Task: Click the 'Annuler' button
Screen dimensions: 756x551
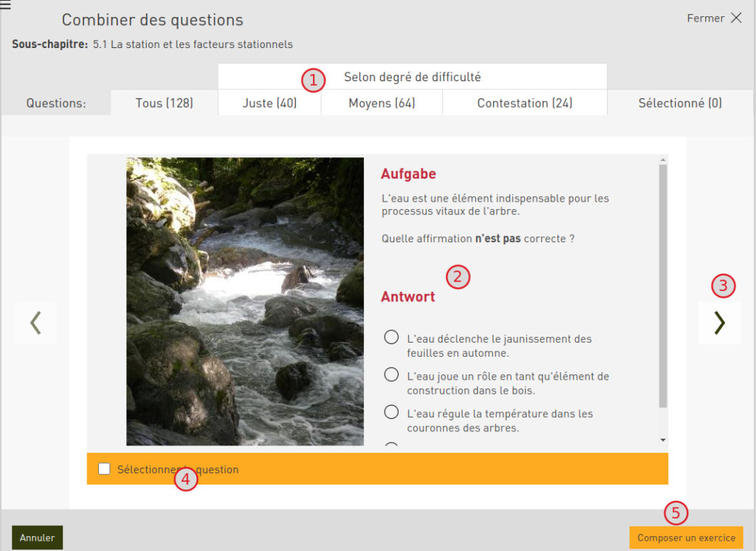Action: click(x=37, y=538)
